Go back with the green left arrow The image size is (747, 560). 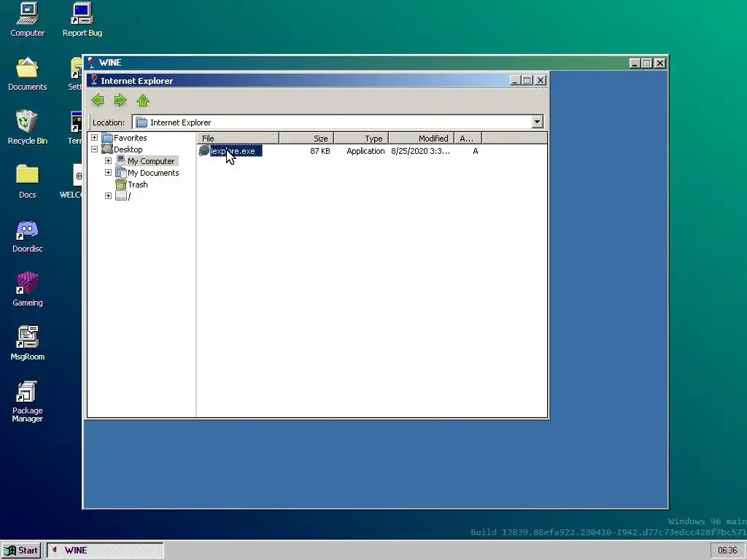(98, 100)
